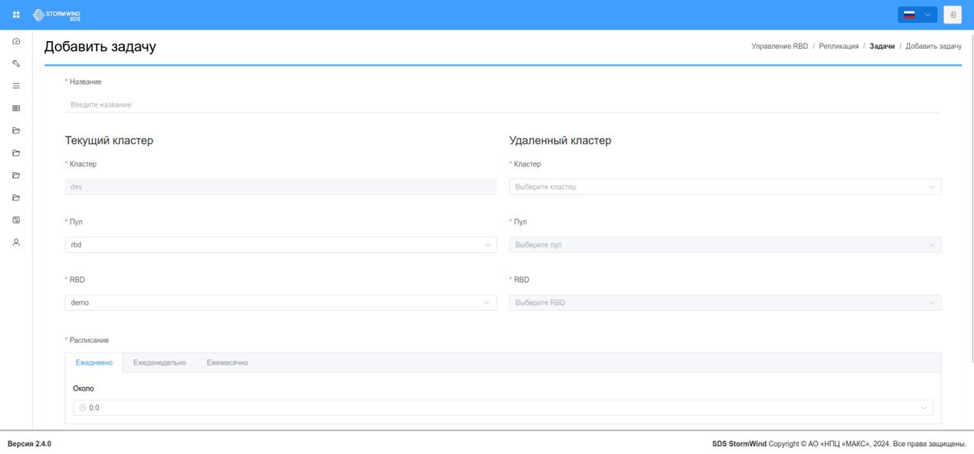The image size is (974, 454).
Task: Click the 'Текущий кластер' heading
Action: coord(109,140)
